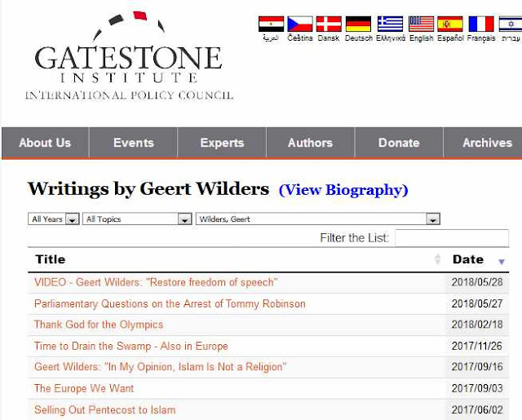Image resolution: width=522 pixels, height=420 pixels.
Task: Go to the Events menu item
Action: point(134,143)
